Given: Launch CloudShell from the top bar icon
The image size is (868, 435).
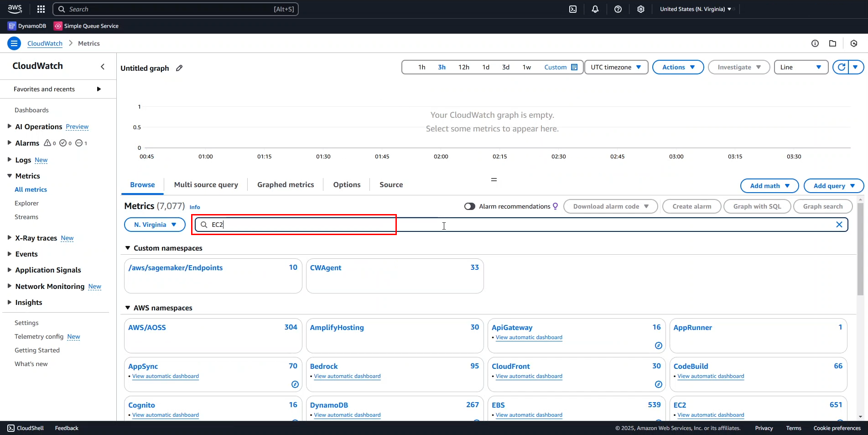Looking at the screenshot, I should pyautogui.click(x=573, y=9).
